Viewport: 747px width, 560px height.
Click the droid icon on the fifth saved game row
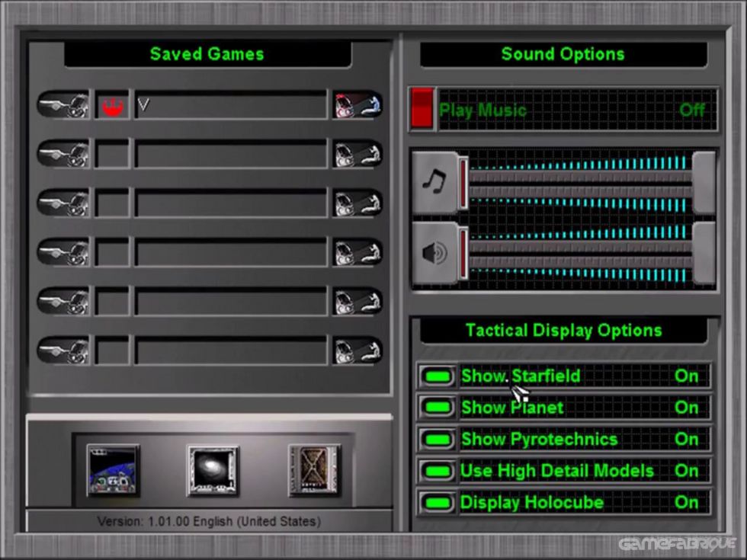click(x=357, y=301)
